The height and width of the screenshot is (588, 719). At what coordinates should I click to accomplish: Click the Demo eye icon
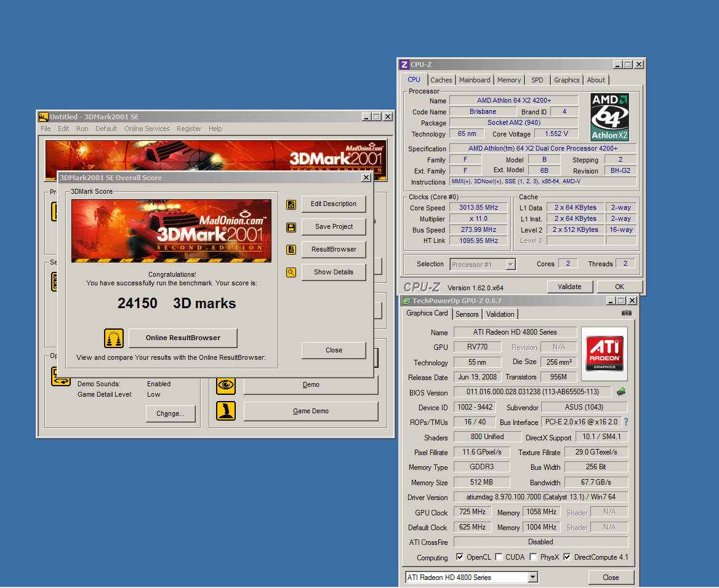tap(225, 384)
